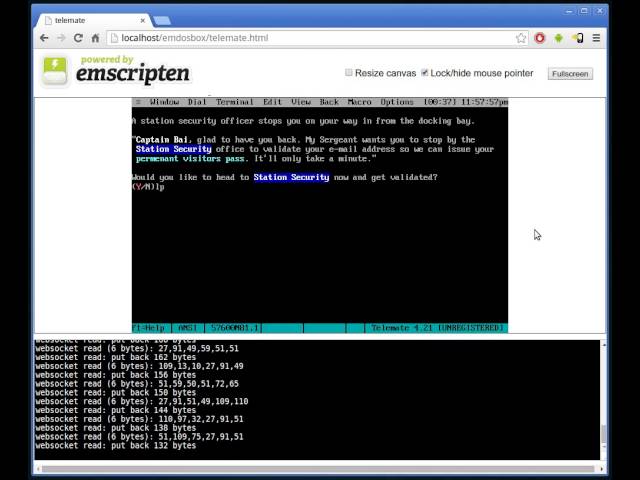The image size is (640, 480).
Task: Open Chrome hamburger menu
Action: coord(596,38)
